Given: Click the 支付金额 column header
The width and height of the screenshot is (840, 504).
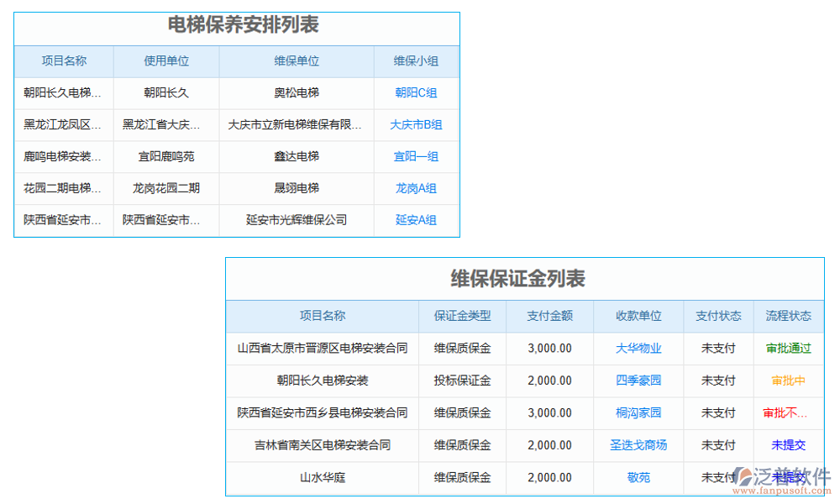Looking at the screenshot, I should [x=550, y=316].
